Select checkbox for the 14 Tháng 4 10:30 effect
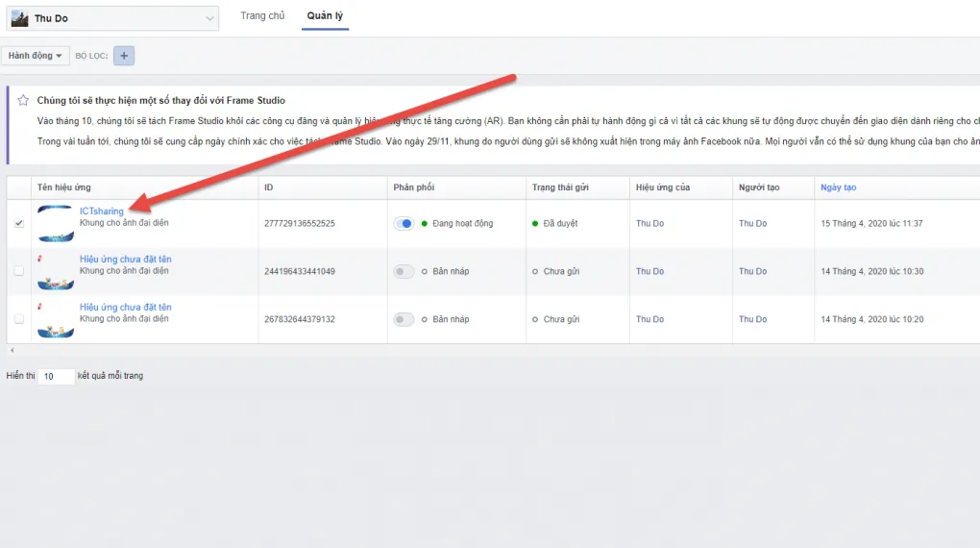 click(19, 271)
